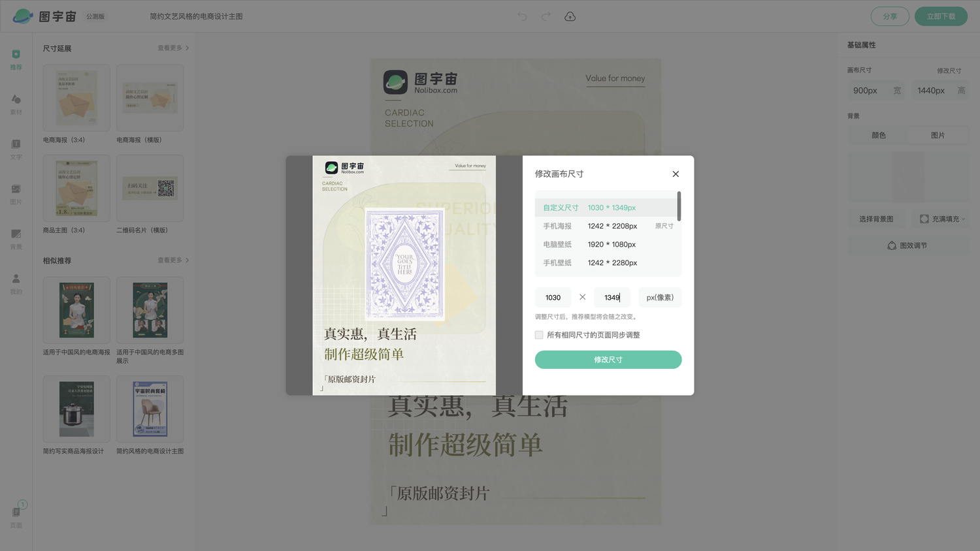The image size is (980, 551).
Task: Click the 选择背景图 button
Action: point(876,219)
